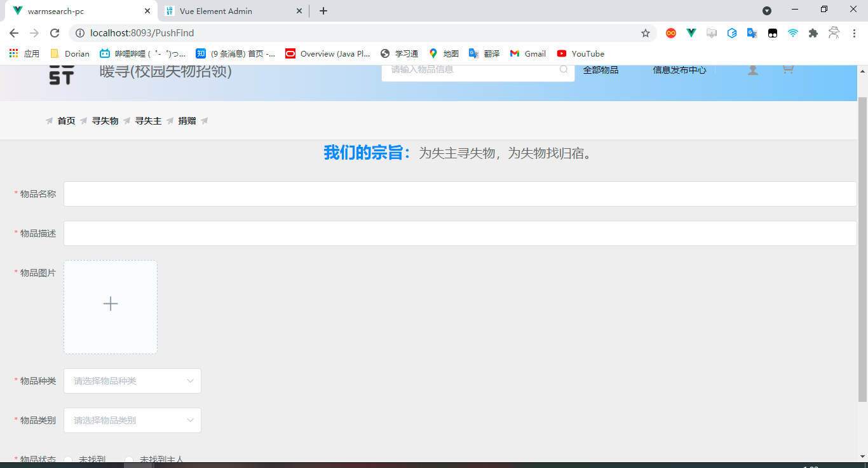
Task: Go to 首页 in the navigation bar
Action: (x=66, y=121)
